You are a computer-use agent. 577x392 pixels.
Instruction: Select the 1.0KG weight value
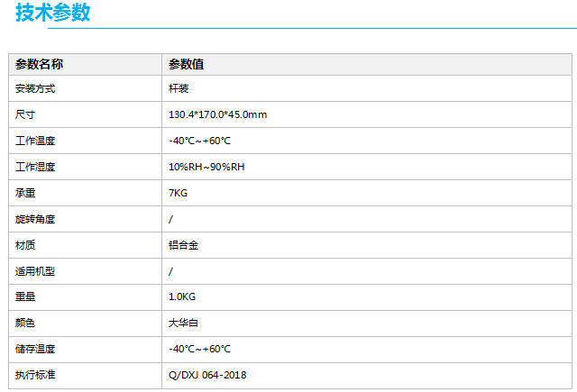183,296
